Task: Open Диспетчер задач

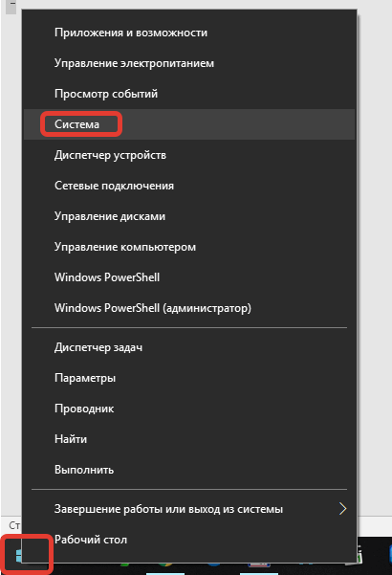Action: tap(98, 347)
